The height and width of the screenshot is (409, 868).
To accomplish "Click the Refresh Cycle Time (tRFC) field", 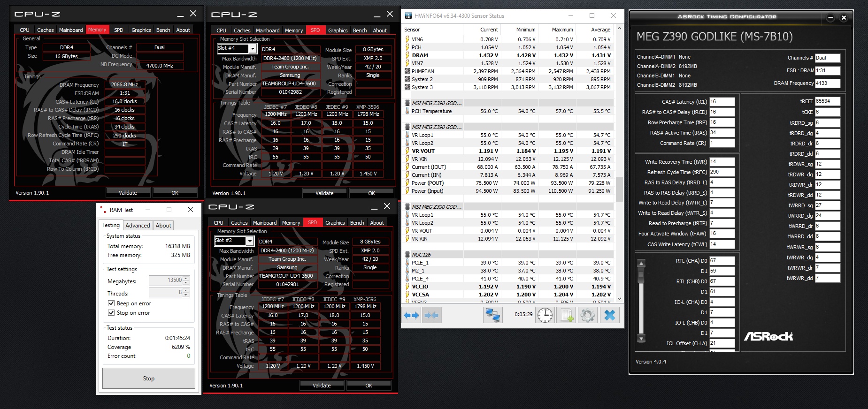I will [722, 172].
